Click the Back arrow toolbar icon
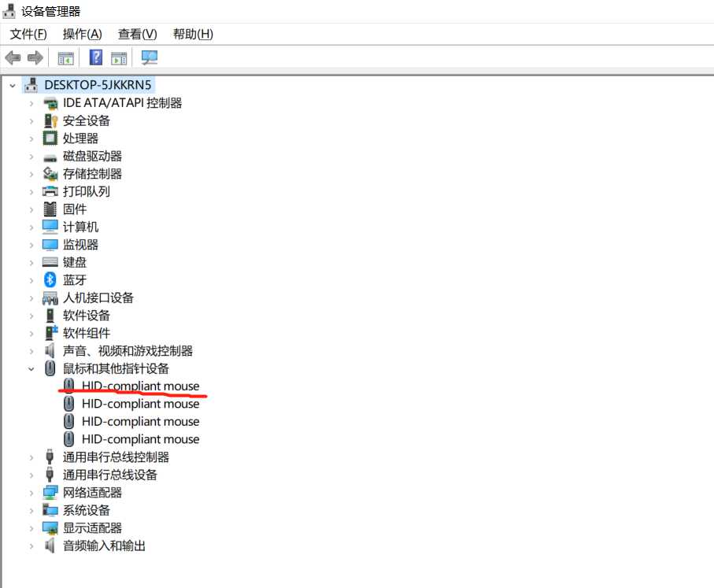Screen dimensions: 714x588 pos(13,57)
